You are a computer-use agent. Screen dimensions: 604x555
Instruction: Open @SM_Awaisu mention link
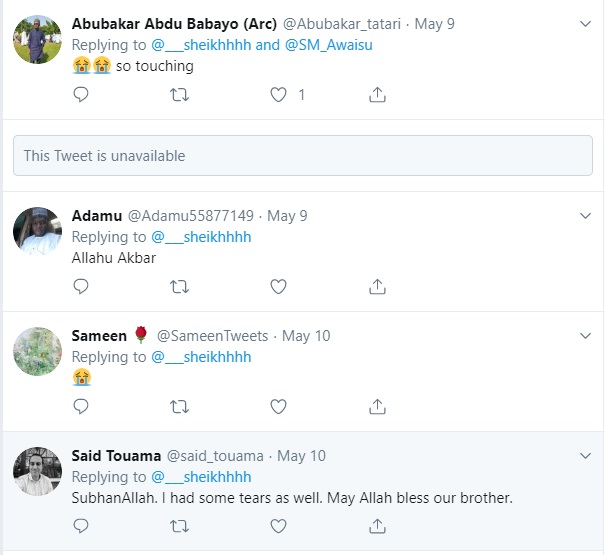click(x=321, y=45)
